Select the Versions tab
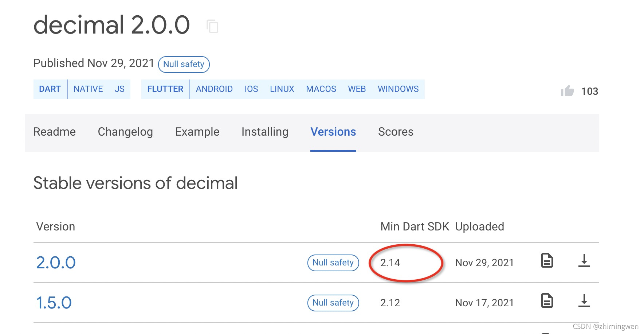 (333, 132)
